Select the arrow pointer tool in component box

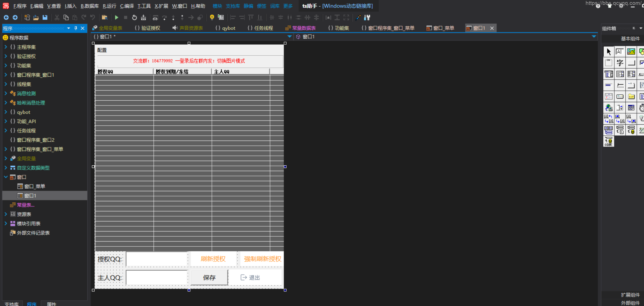[609, 52]
